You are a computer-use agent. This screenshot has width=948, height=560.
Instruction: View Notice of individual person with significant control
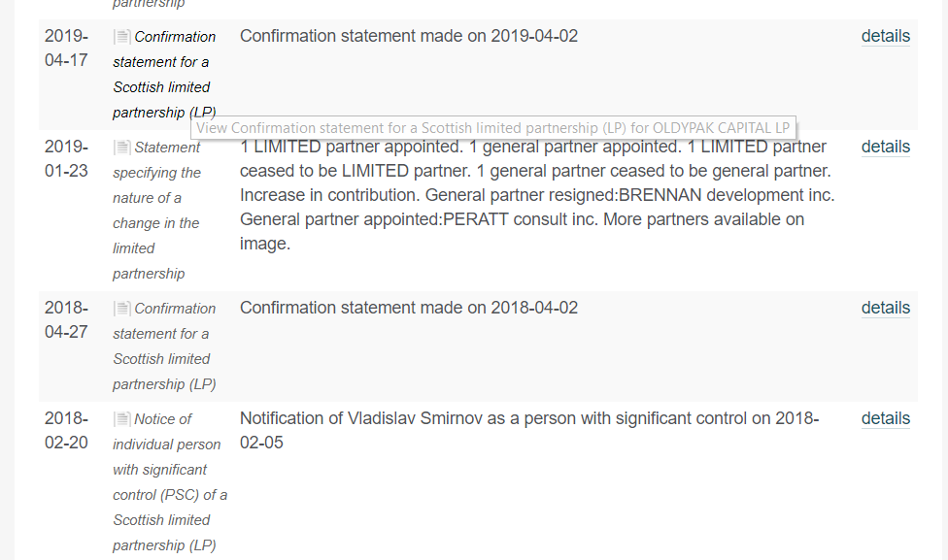170,482
